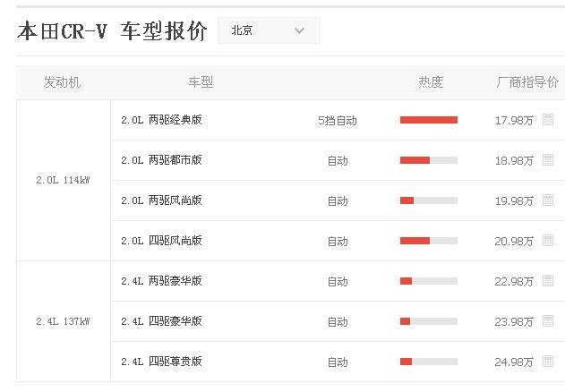Click calculator icon beside 20.98万 price
The image size is (565, 392).
(x=548, y=240)
